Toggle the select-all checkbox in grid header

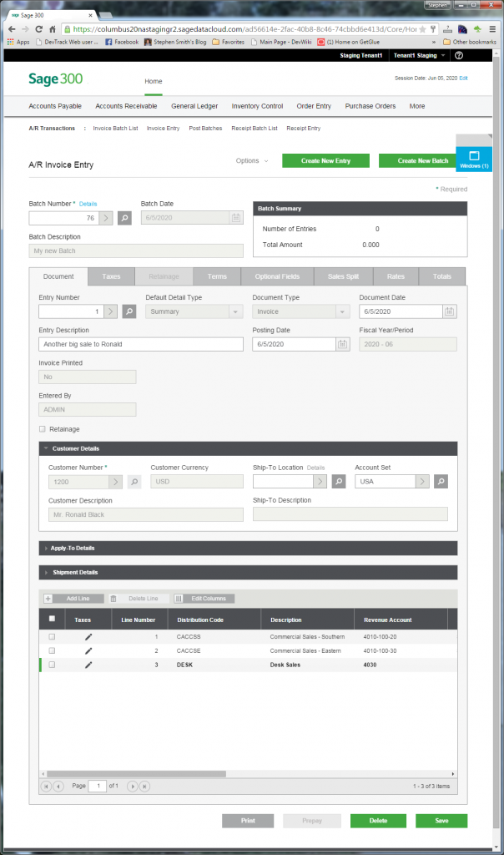(x=52, y=619)
